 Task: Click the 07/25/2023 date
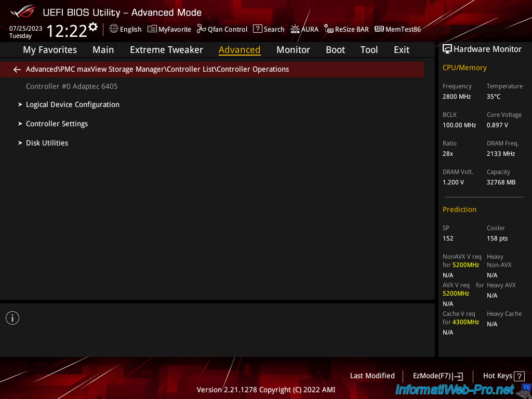[x=26, y=29]
